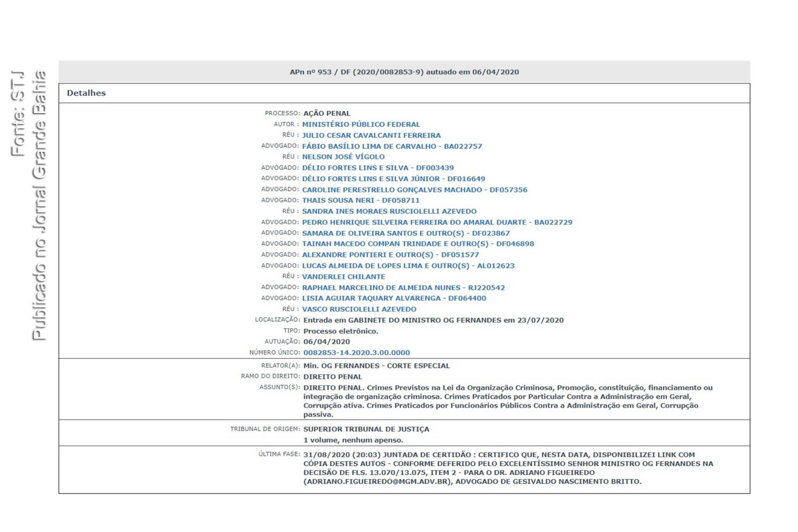Select defendant NELSON JOSÉ VÍGOLO
This screenshot has height=532, width=798.
[343, 157]
